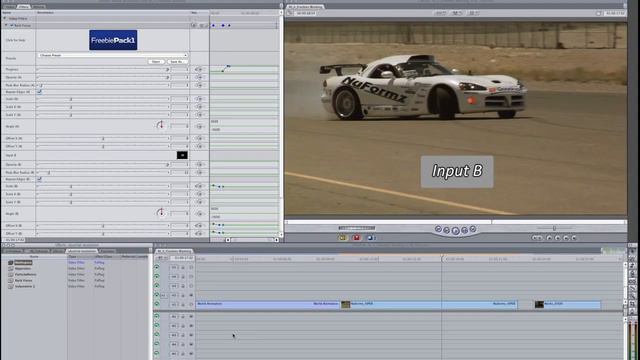Click the preset Open button
The image size is (640, 360).
point(156,62)
